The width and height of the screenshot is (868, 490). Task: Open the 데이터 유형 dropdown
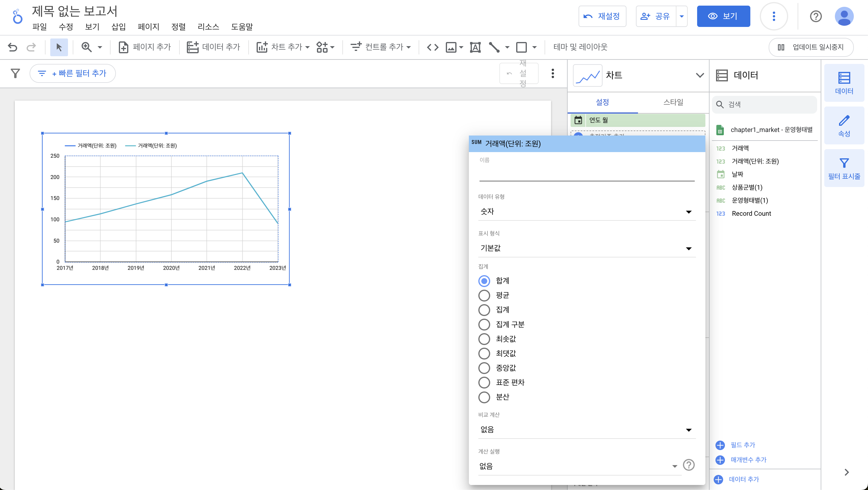(586, 212)
